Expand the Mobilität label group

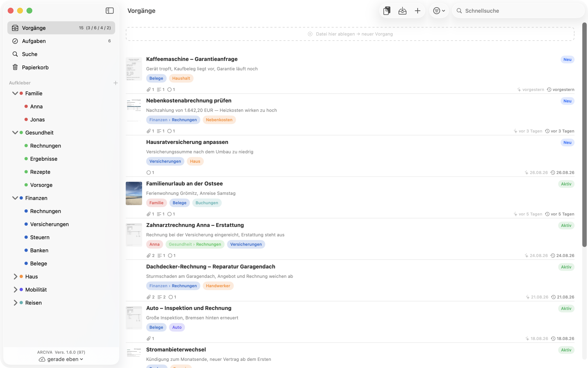tap(15, 290)
